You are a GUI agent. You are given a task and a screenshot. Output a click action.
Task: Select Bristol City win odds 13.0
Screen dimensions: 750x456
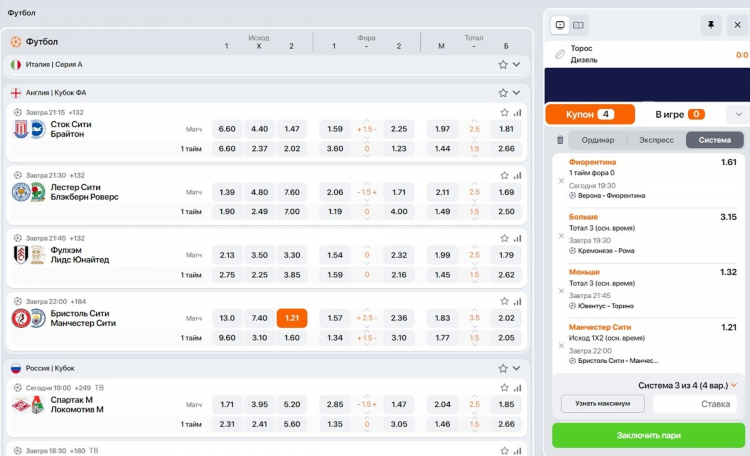pyautogui.click(x=227, y=318)
